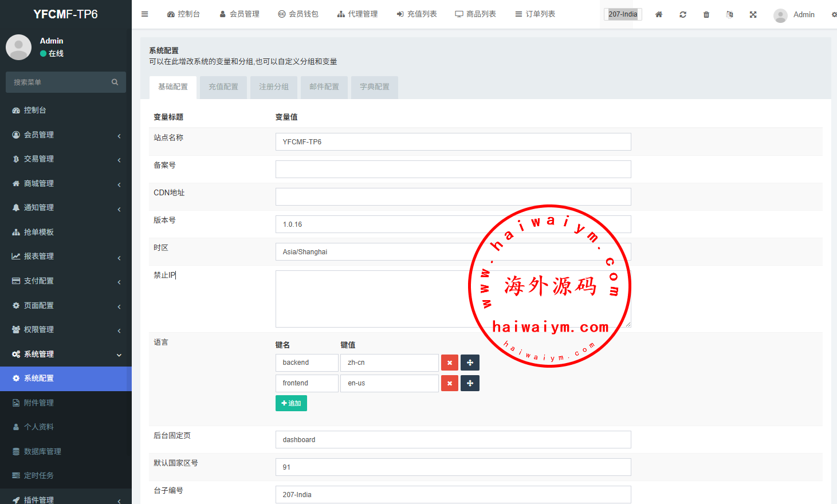
Task: Expand the 会员管理 sidebar menu
Action: (65, 135)
